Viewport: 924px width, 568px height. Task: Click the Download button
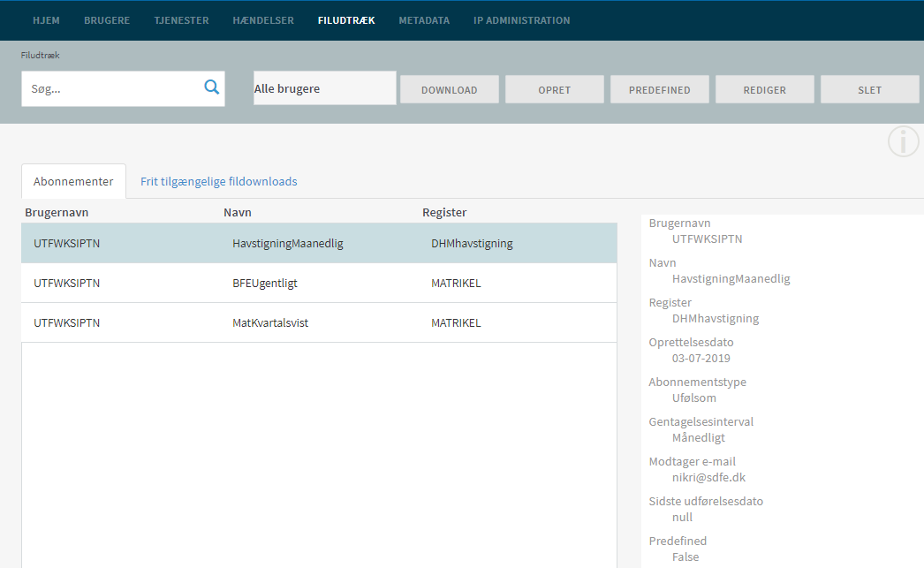(449, 89)
